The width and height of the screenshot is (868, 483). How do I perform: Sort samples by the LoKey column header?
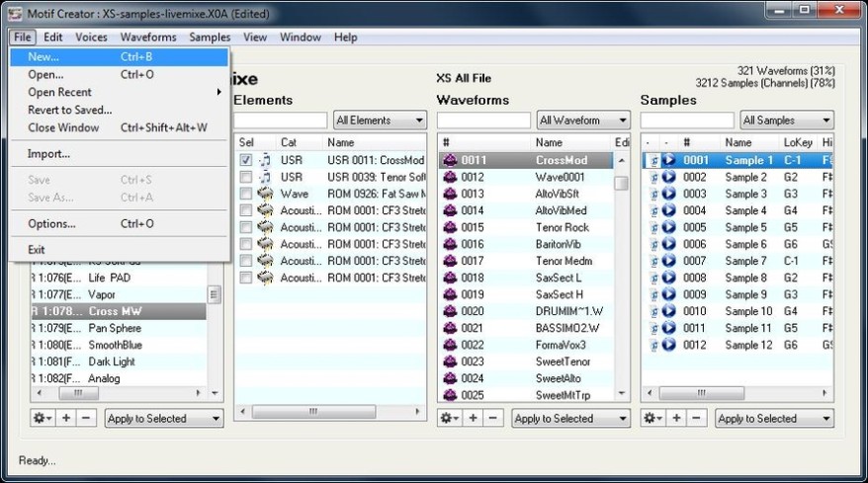coord(798,142)
